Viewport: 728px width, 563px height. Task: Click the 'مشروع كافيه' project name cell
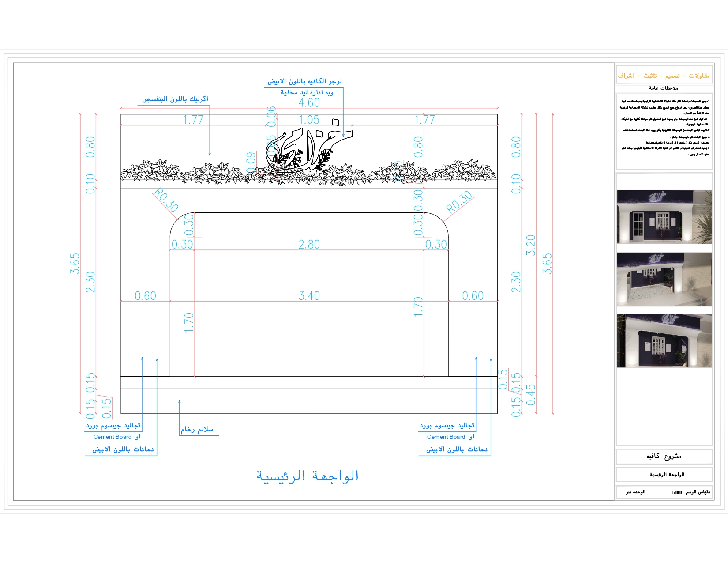[x=664, y=456]
